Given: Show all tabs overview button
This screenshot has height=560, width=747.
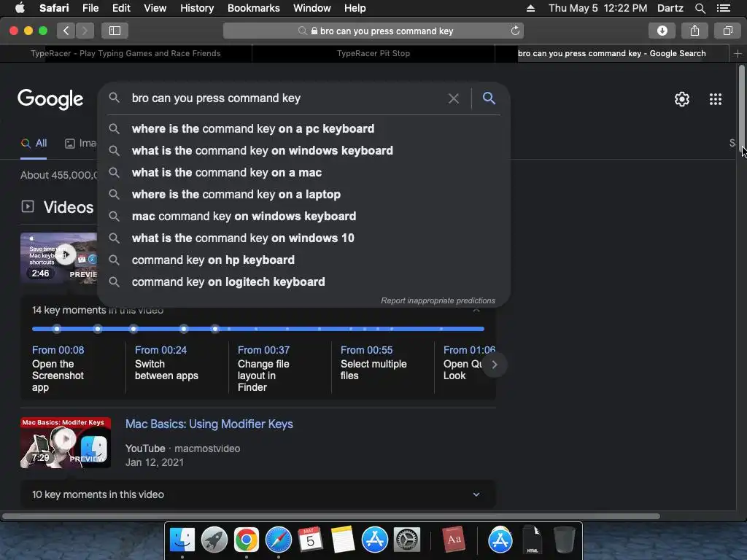Looking at the screenshot, I should [x=727, y=31].
